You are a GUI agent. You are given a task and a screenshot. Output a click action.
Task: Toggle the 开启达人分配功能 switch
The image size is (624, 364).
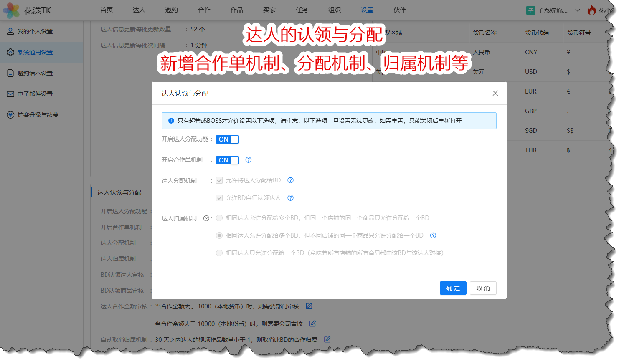tap(227, 139)
